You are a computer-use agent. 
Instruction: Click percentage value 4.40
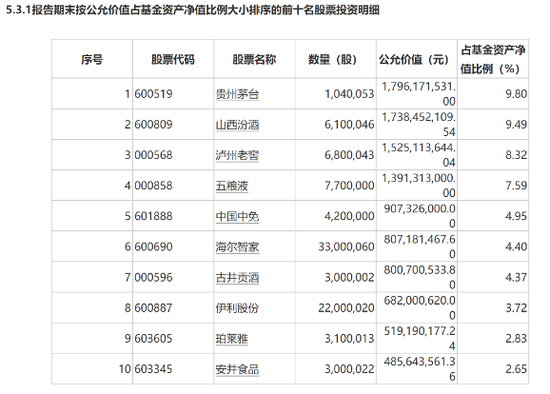[x=516, y=247]
